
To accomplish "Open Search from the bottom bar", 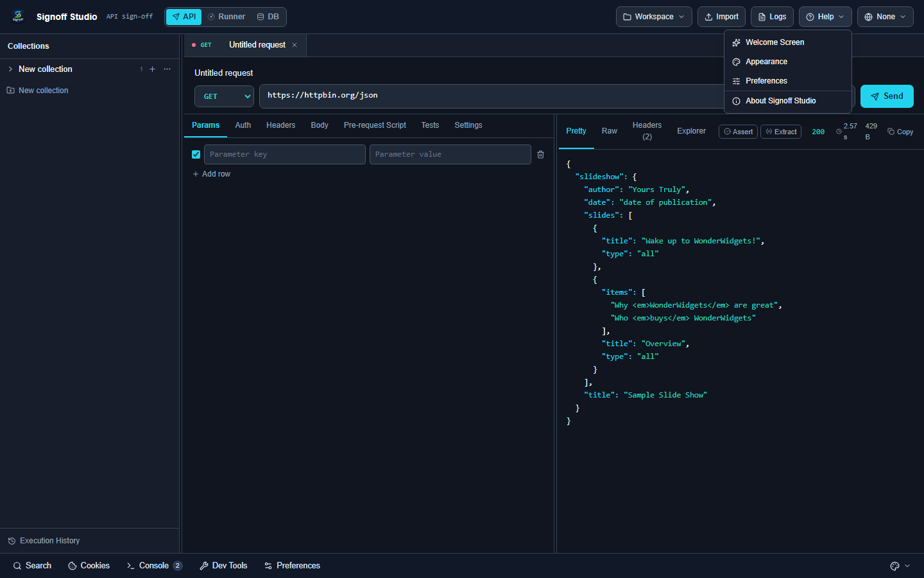I will [x=32, y=566].
